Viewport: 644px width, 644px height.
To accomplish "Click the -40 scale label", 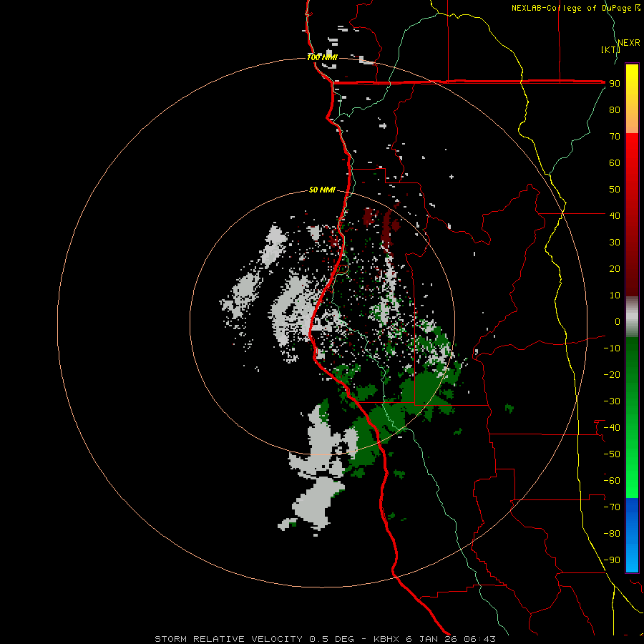I will (x=612, y=428).
